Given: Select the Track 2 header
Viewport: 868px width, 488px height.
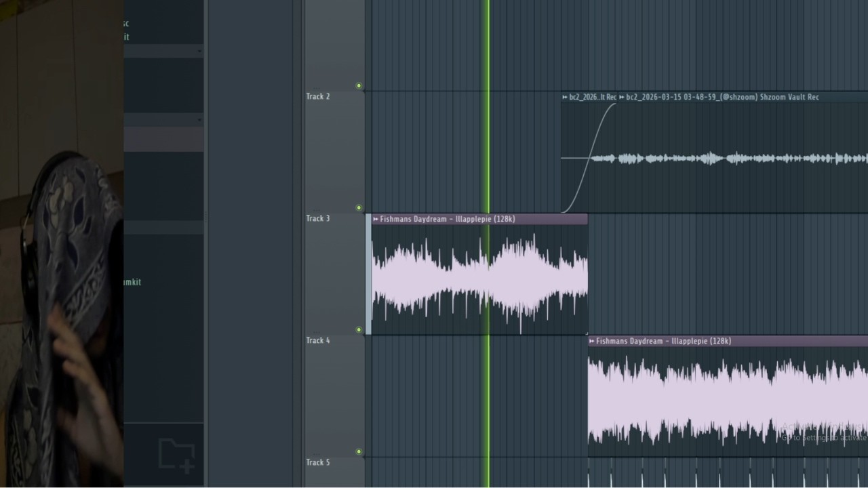Looking at the screenshot, I should (x=335, y=152).
